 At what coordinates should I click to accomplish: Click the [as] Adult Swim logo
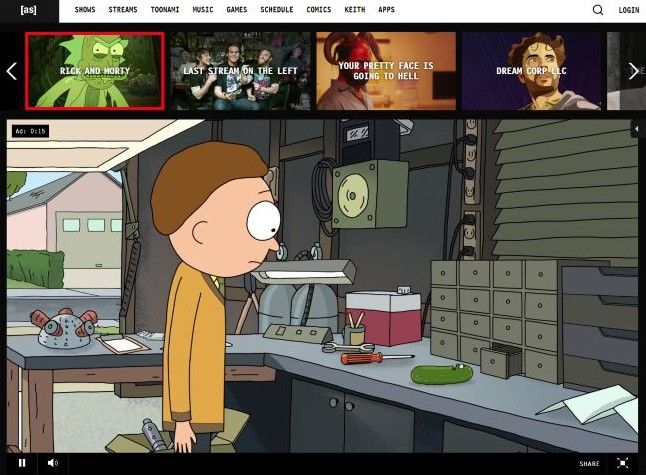(x=28, y=10)
